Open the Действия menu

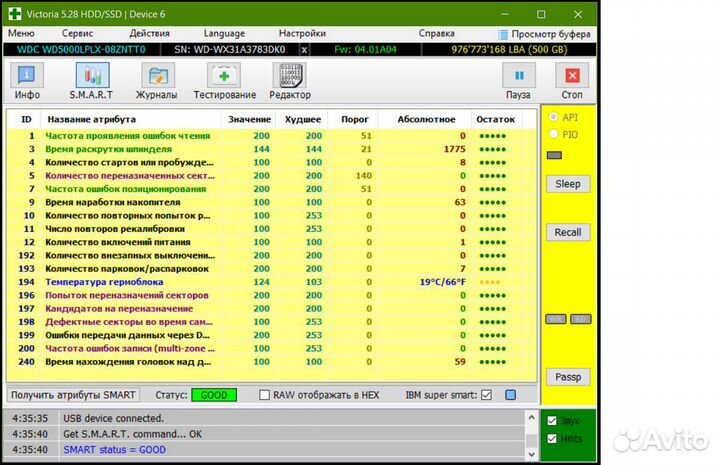[x=149, y=34]
